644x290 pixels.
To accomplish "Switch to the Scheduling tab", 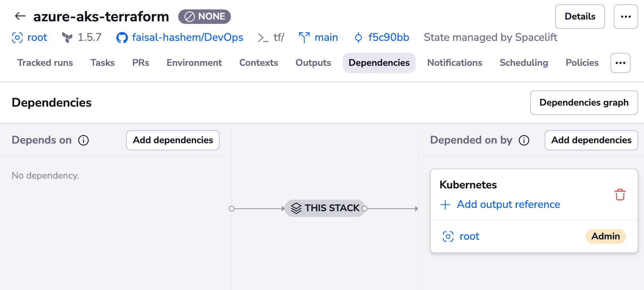I will pos(524,63).
